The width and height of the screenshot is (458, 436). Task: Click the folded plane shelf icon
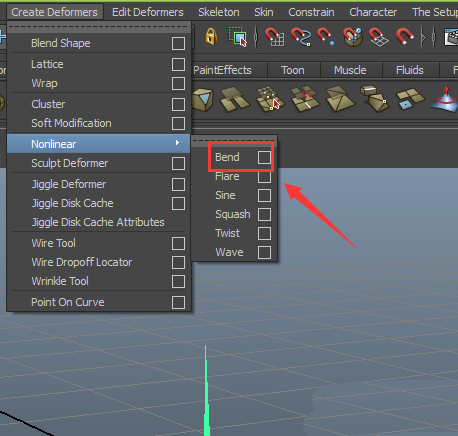[x=340, y=99]
